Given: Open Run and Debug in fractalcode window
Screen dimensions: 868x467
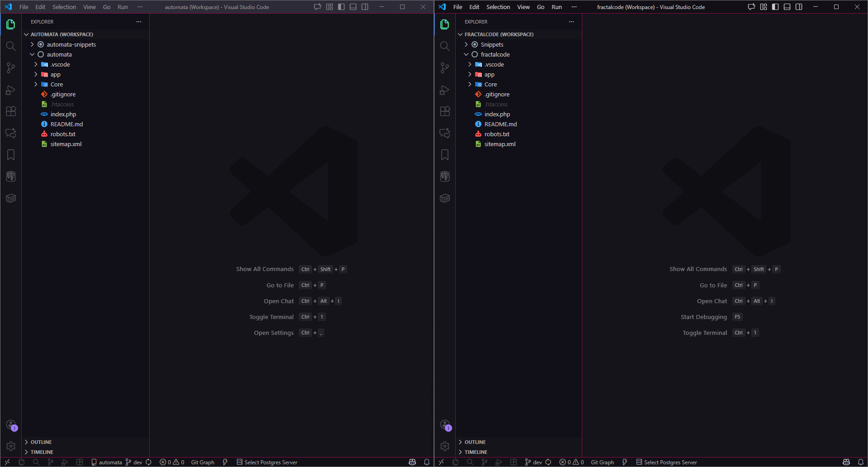Looking at the screenshot, I should 445,90.
